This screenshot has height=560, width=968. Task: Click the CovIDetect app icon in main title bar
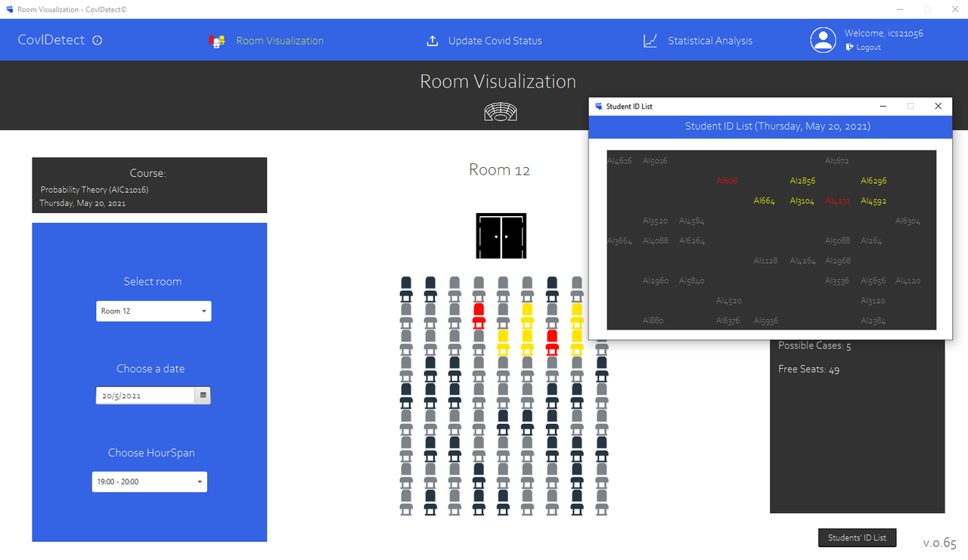(x=9, y=9)
